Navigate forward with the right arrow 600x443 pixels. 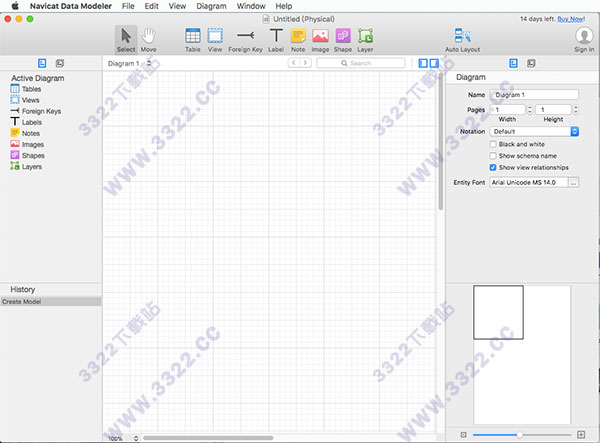305,63
